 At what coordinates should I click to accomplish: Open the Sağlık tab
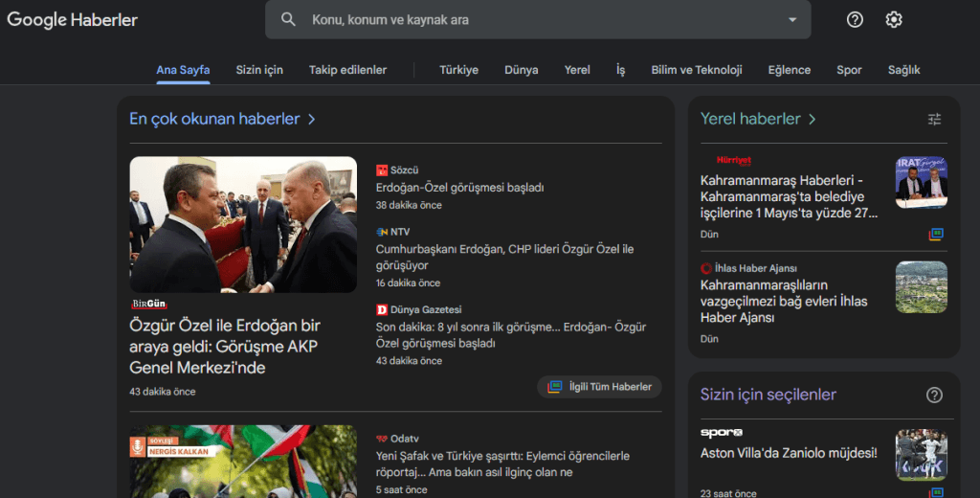tap(903, 70)
